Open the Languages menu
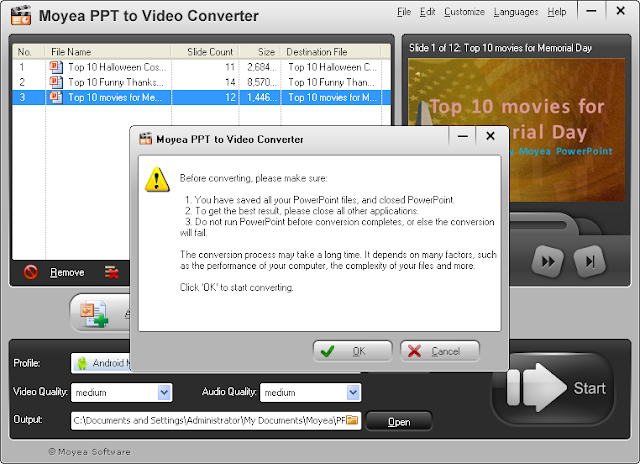The width and height of the screenshot is (640, 464). tap(516, 12)
